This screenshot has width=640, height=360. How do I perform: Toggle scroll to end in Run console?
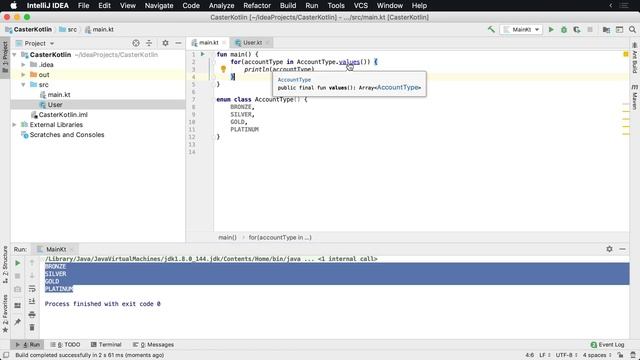[32, 301]
